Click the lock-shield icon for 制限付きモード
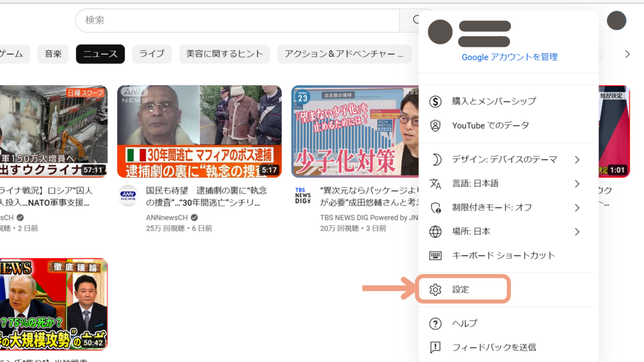The image size is (644, 362). [x=435, y=208]
